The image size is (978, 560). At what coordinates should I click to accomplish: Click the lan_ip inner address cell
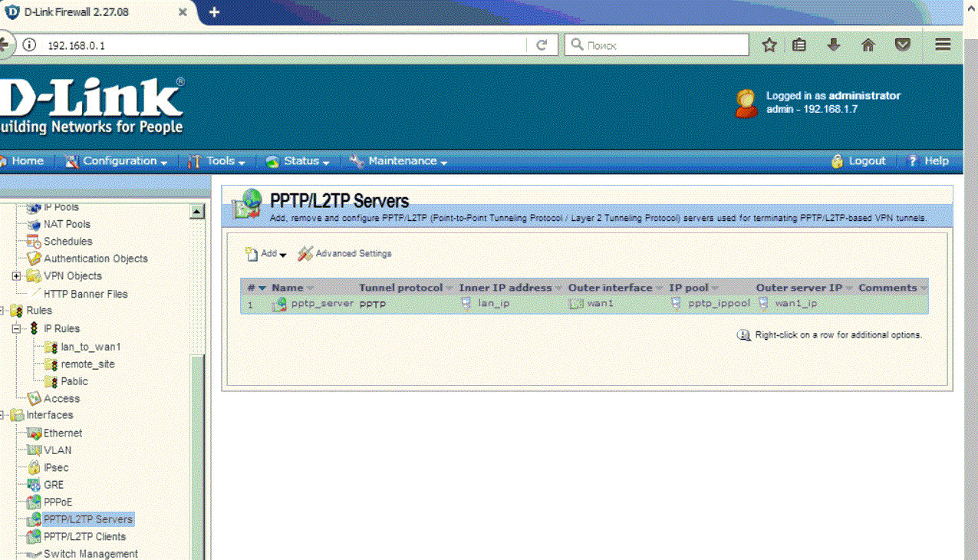coord(493,304)
